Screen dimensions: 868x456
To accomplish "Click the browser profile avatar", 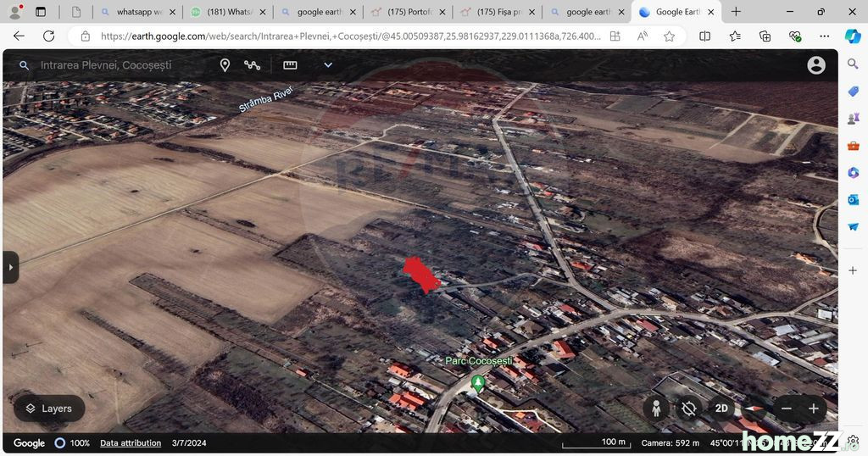I will coord(15,11).
